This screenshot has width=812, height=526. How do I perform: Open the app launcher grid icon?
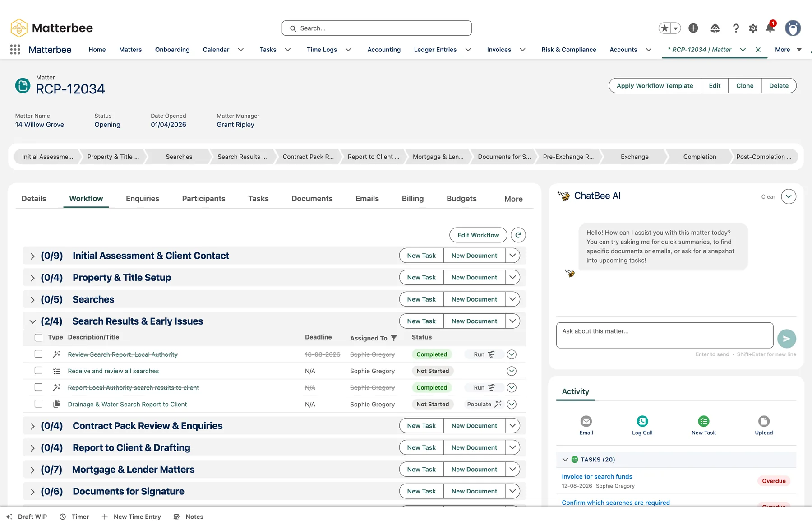pos(15,50)
